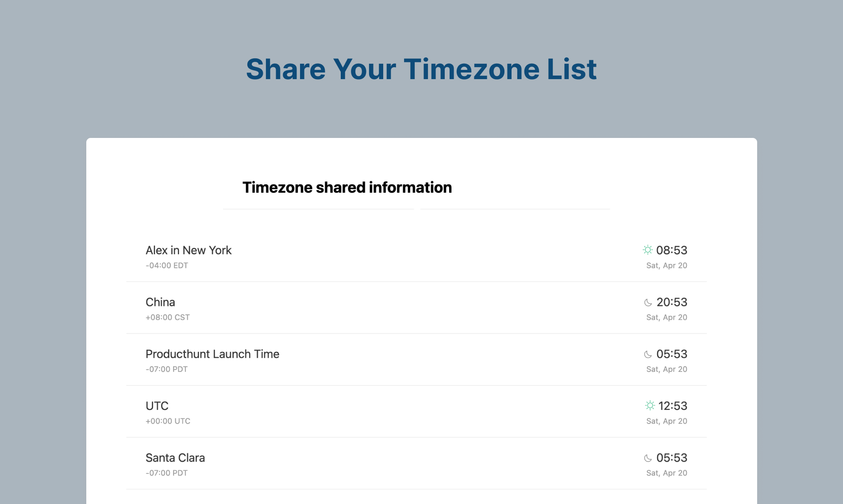Select the Santa Clara entry name
This screenshot has width=843, height=504.
(175, 458)
